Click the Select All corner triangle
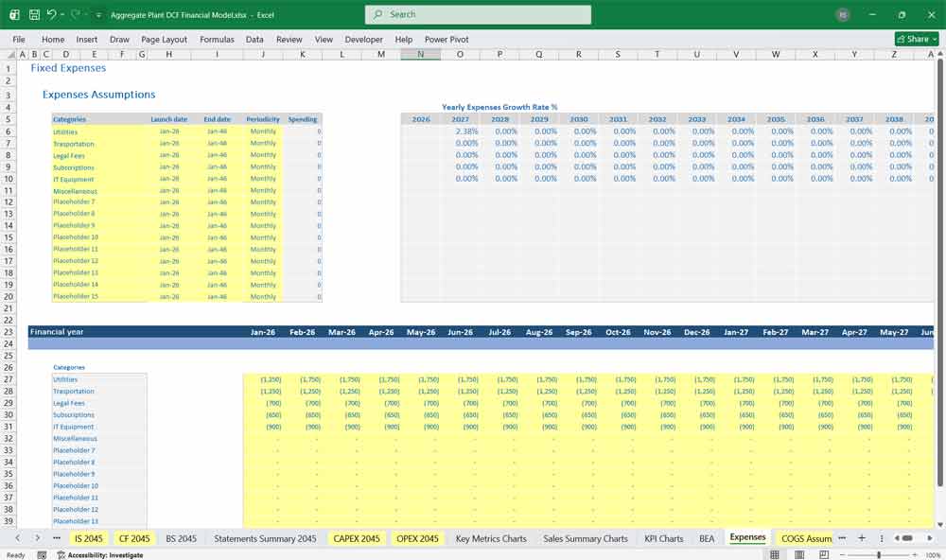The width and height of the screenshot is (946, 560). point(9,54)
